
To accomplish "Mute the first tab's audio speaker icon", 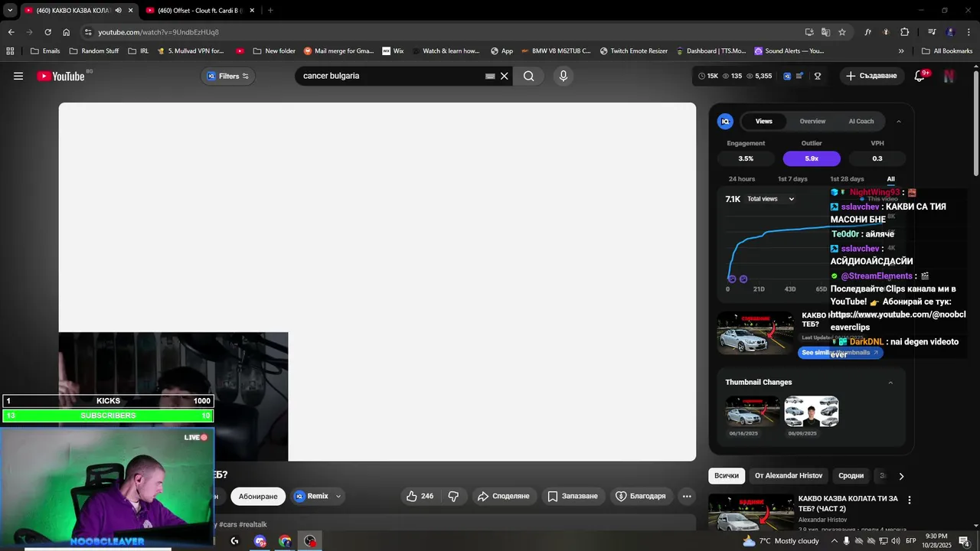I will (118, 10).
